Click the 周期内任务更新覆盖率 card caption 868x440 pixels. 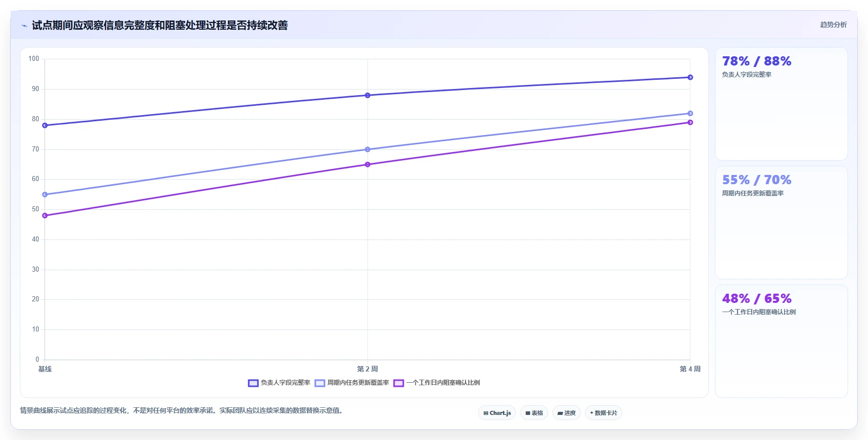point(753,193)
